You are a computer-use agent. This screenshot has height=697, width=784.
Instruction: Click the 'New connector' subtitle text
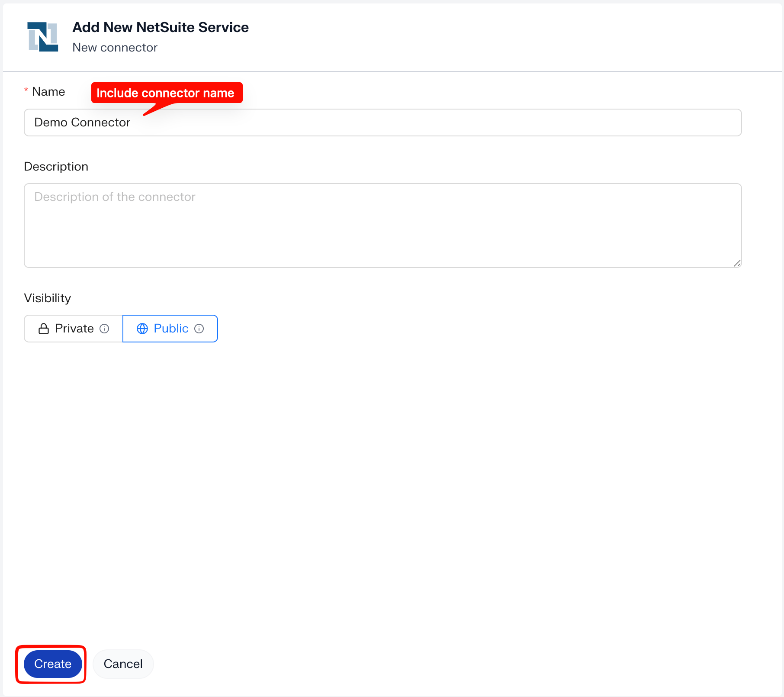pyautogui.click(x=115, y=48)
